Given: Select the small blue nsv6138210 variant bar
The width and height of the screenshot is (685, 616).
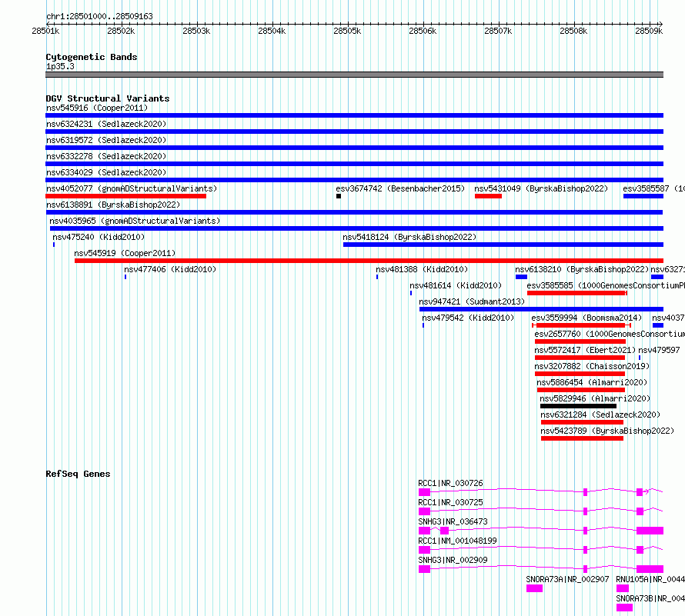Looking at the screenshot, I should tap(522, 277).
